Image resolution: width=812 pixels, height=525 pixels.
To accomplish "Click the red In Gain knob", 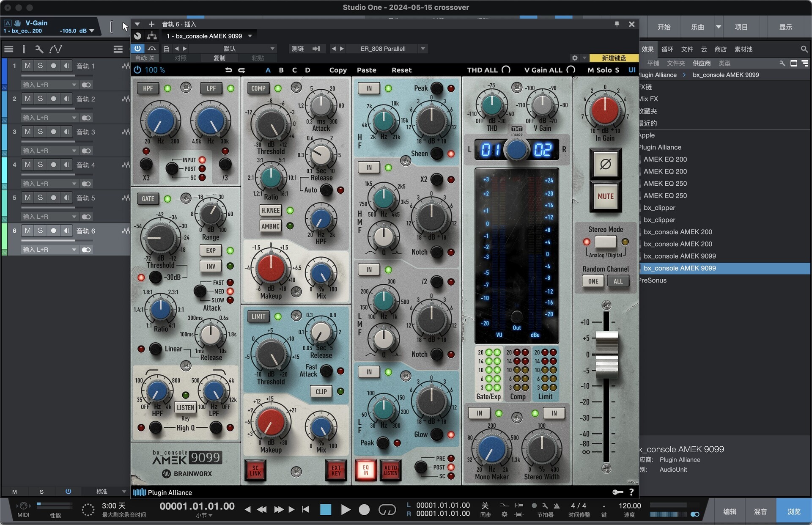I will click(x=605, y=110).
